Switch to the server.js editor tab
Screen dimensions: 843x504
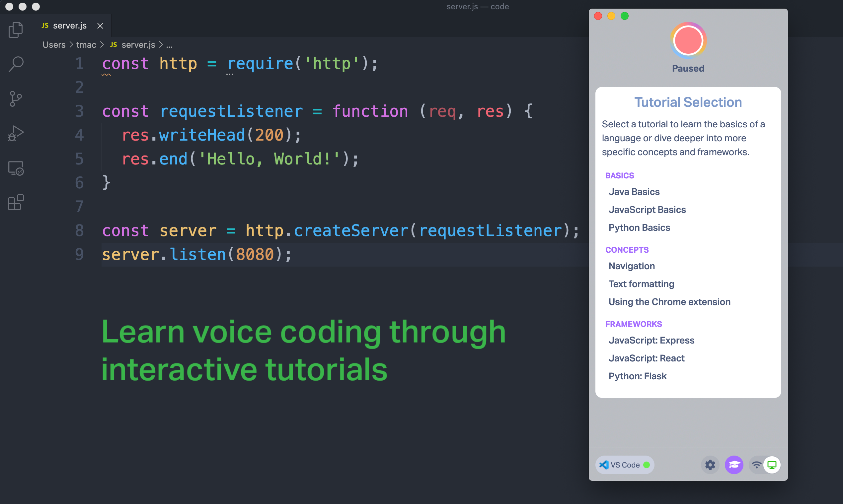click(x=69, y=26)
